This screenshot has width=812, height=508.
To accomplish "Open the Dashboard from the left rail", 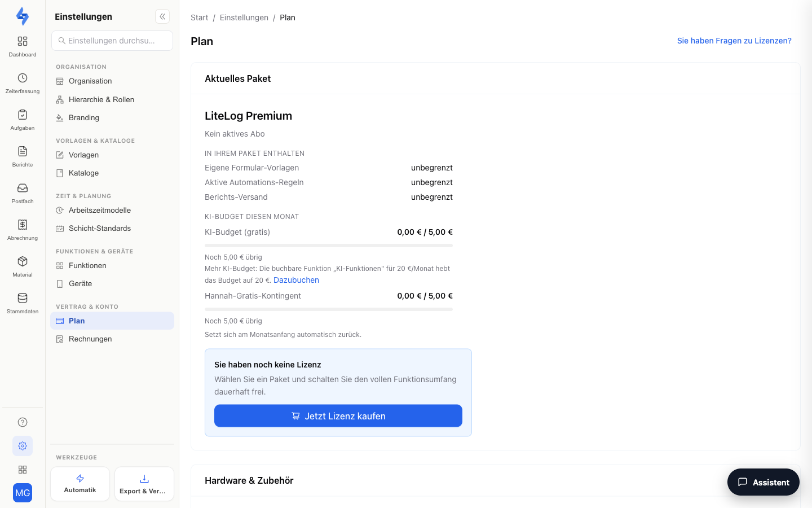I will coord(23,47).
